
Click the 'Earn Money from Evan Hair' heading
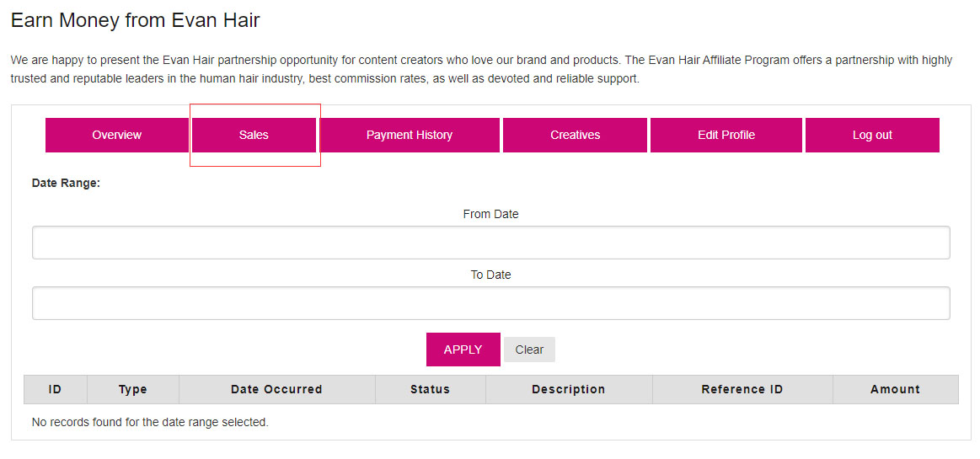click(136, 20)
